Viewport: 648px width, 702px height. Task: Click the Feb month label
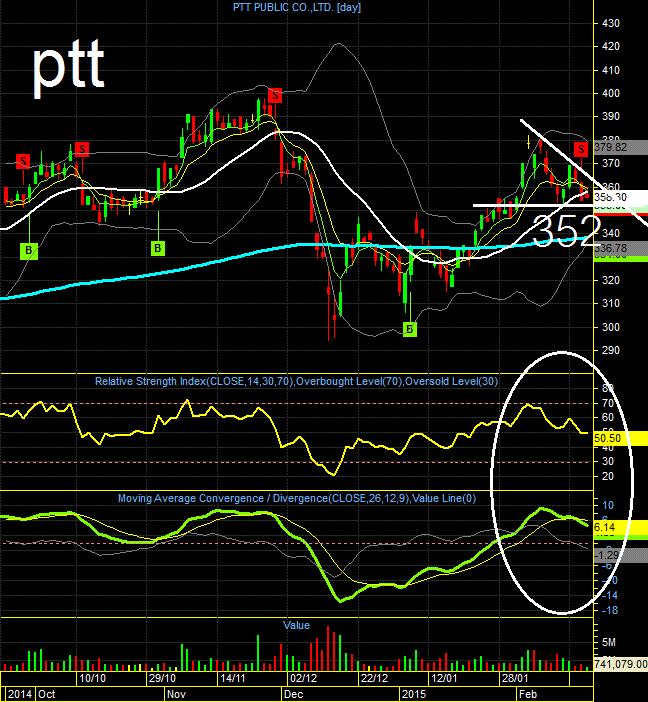pyautogui.click(x=528, y=694)
